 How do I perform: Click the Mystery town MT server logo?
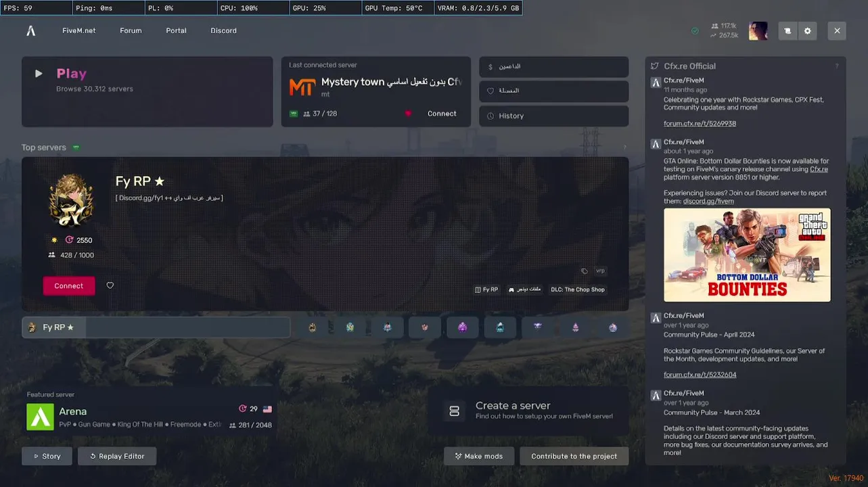(302, 87)
